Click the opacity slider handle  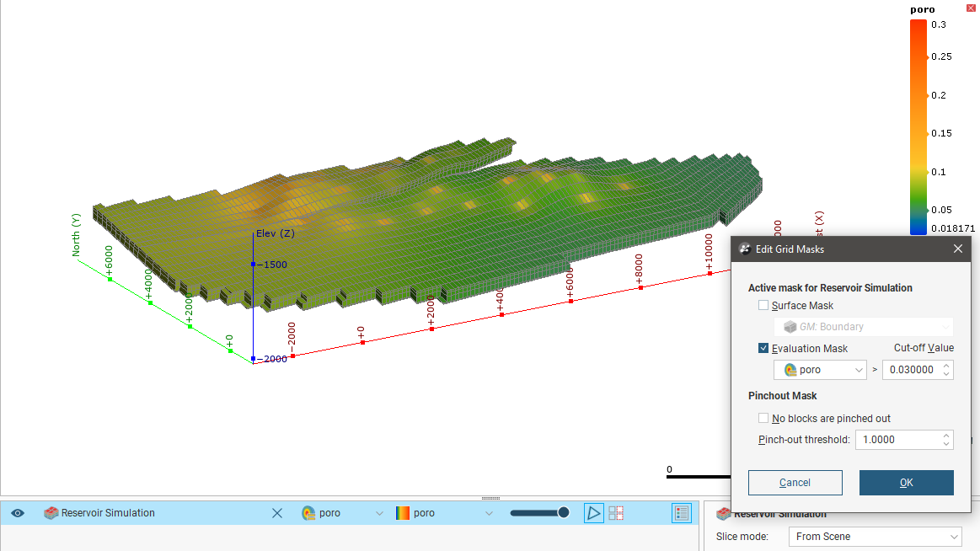pyautogui.click(x=564, y=513)
